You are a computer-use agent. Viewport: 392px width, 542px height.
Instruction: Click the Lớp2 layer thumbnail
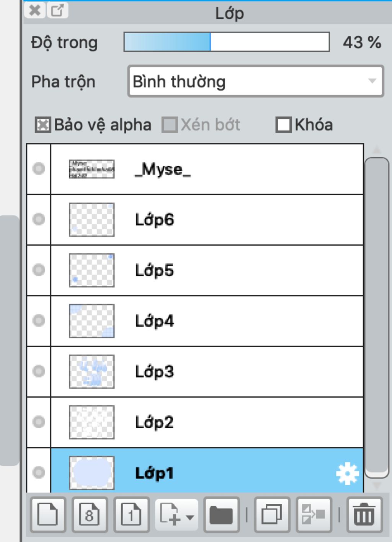(x=91, y=422)
